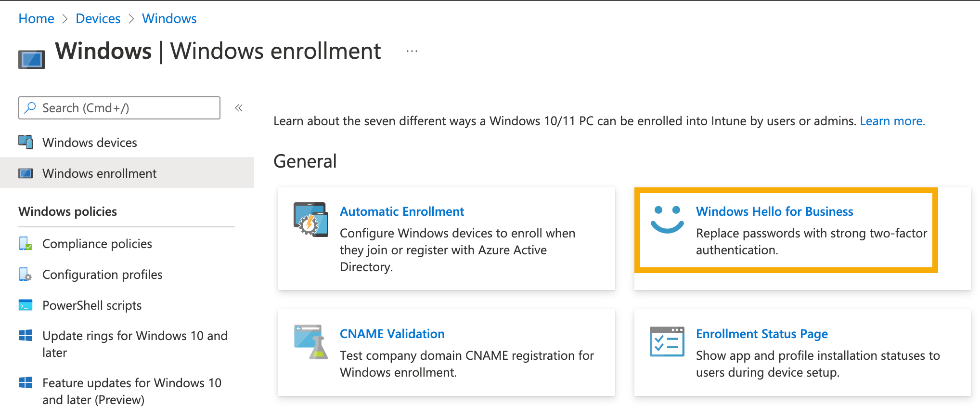Click the Compliance policies icon in sidebar
980x420 pixels.
tap(26, 244)
